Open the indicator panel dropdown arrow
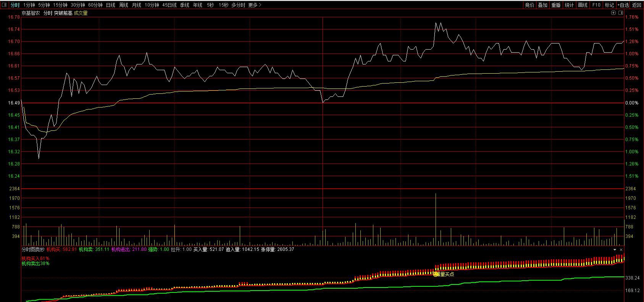The image size is (644, 302). [615, 250]
